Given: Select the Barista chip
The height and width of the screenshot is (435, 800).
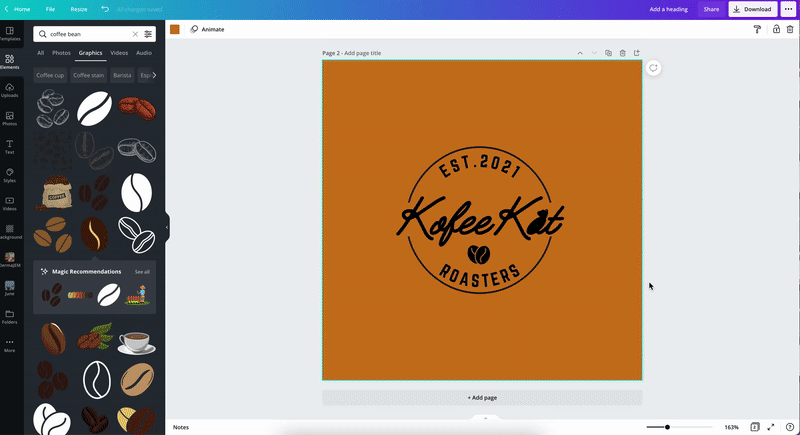Looking at the screenshot, I should (x=122, y=75).
